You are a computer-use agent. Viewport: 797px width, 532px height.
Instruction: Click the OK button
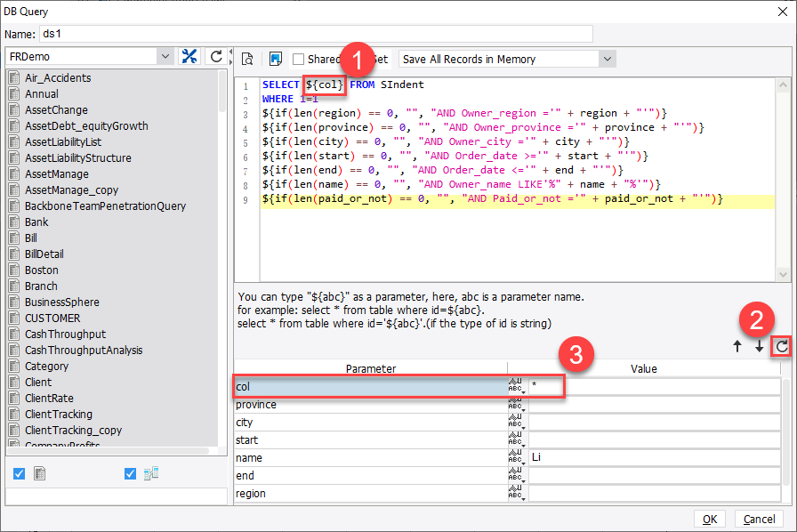pos(709,519)
